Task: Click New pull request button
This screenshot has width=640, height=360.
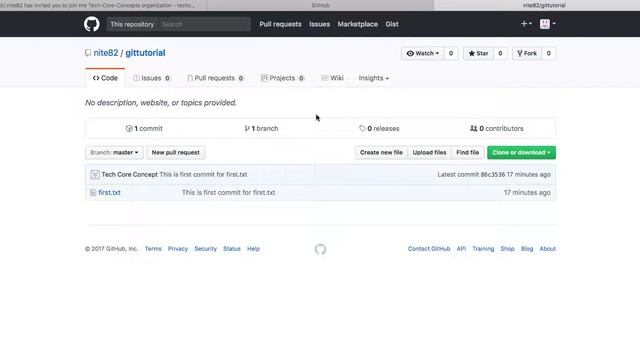Action: (176, 153)
